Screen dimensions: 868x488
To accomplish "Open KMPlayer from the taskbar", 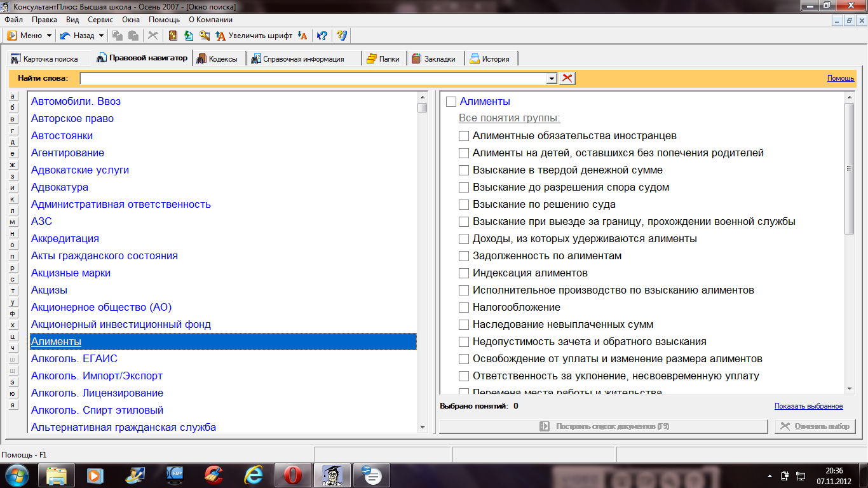I will tap(174, 475).
